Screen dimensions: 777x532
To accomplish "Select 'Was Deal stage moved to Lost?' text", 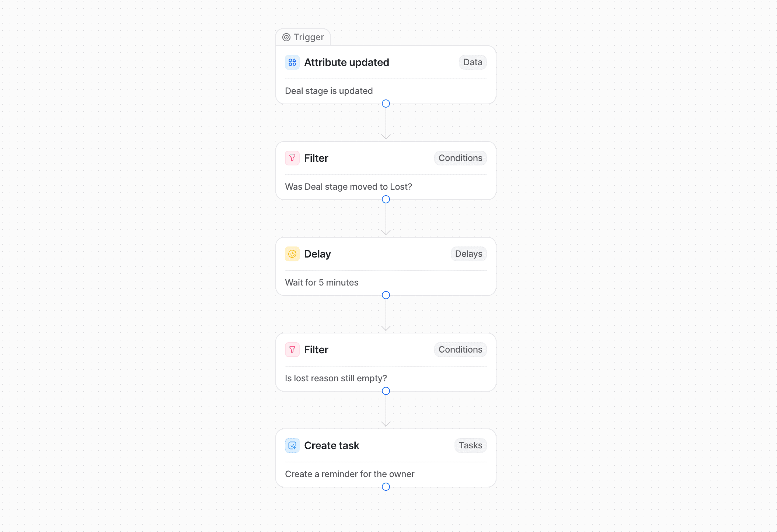I will (348, 187).
